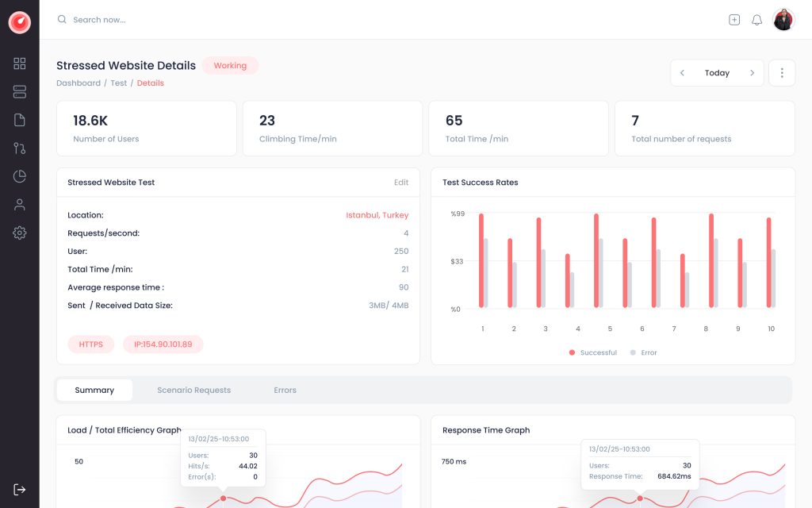Open the three-dot more options menu
Screen dimensions: 812x508
[782, 73]
